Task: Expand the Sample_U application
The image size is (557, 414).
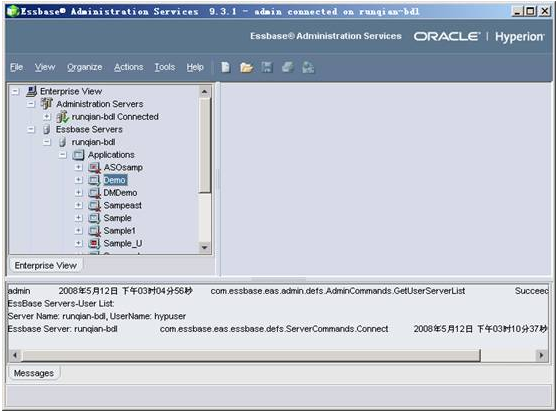Action: tap(79, 243)
